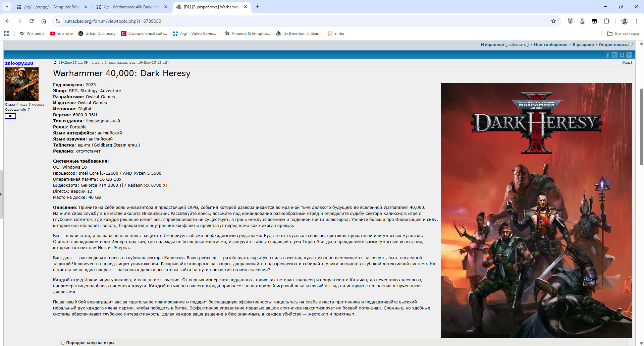Image resolution: width=644 pixels, height=346 pixels.
Task: Open the YouTube bookmark
Action: (61, 34)
